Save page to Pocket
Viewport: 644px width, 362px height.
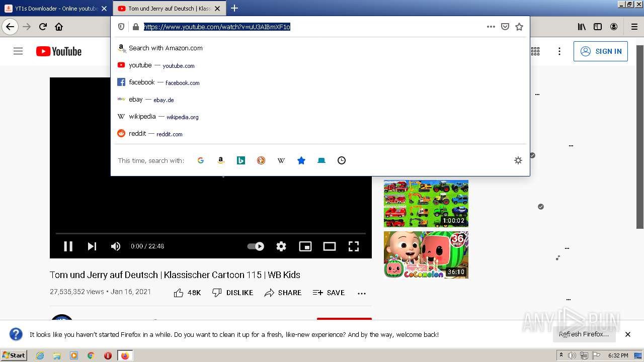coord(505,27)
